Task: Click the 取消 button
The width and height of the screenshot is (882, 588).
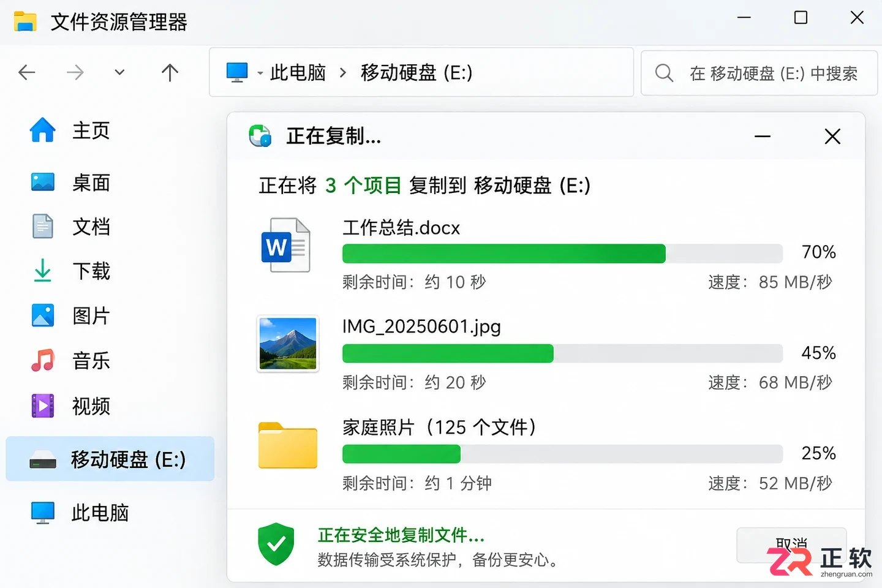Action: [791, 545]
